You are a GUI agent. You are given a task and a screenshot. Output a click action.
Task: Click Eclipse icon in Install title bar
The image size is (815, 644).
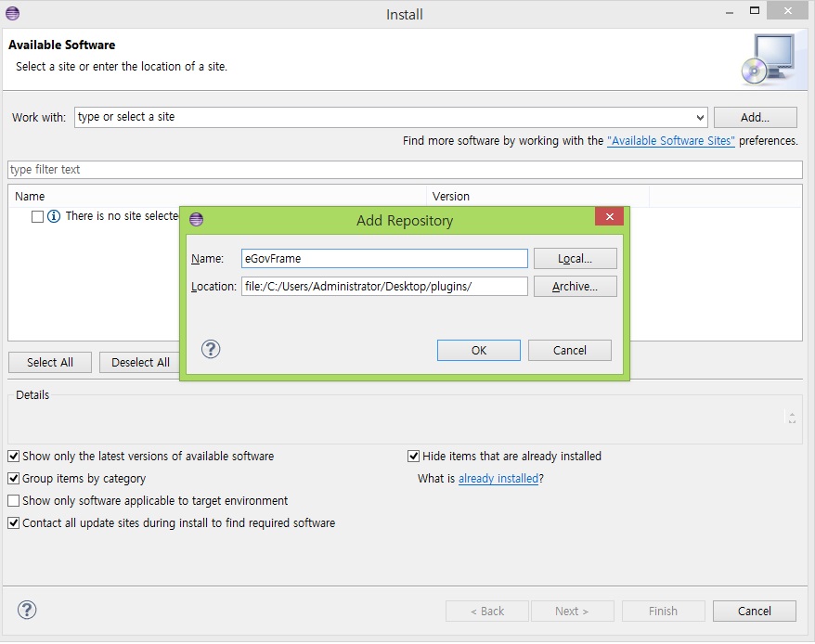(12, 14)
